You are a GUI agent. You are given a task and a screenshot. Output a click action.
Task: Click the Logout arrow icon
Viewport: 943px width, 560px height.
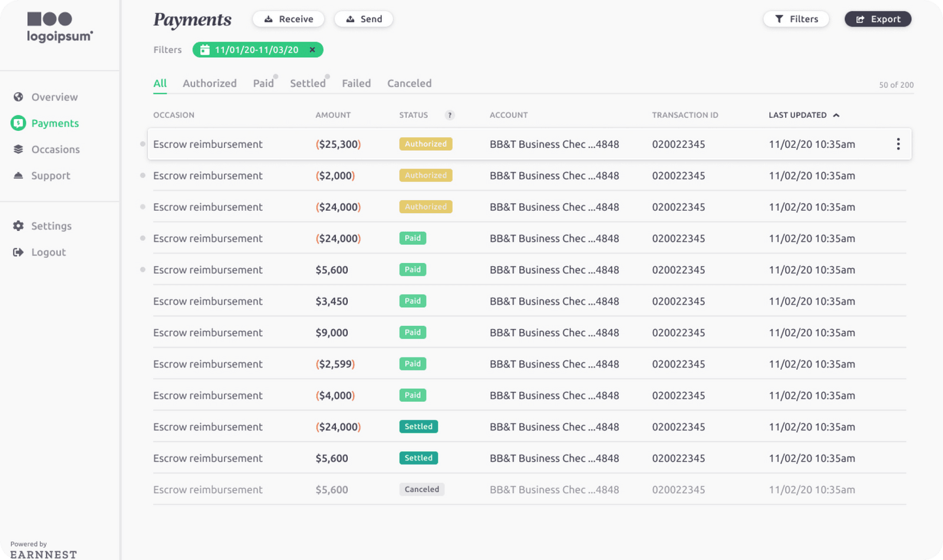click(18, 252)
